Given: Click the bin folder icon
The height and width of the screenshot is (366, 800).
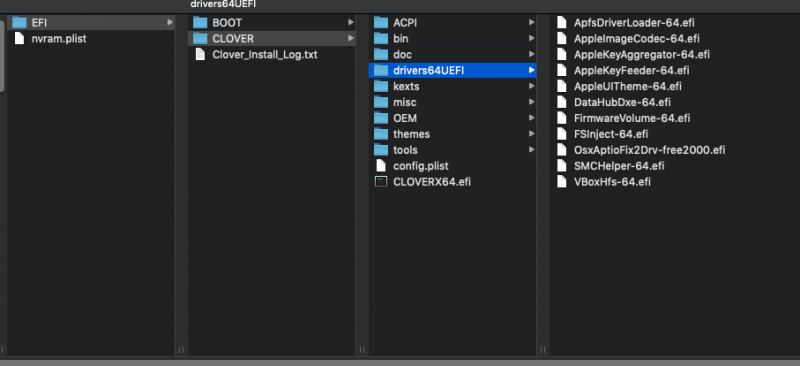Looking at the screenshot, I should 381,38.
